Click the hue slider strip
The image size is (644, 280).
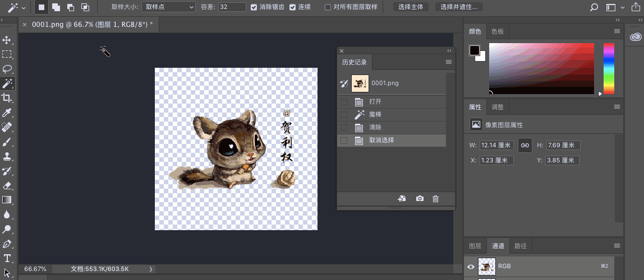609,68
